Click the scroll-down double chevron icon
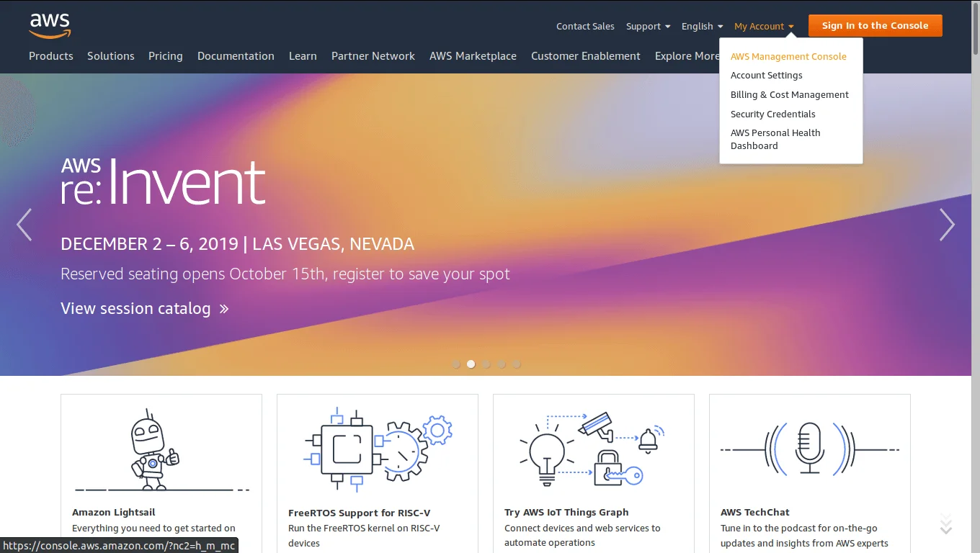Screen dimensions: 980x553 click(x=946, y=525)
